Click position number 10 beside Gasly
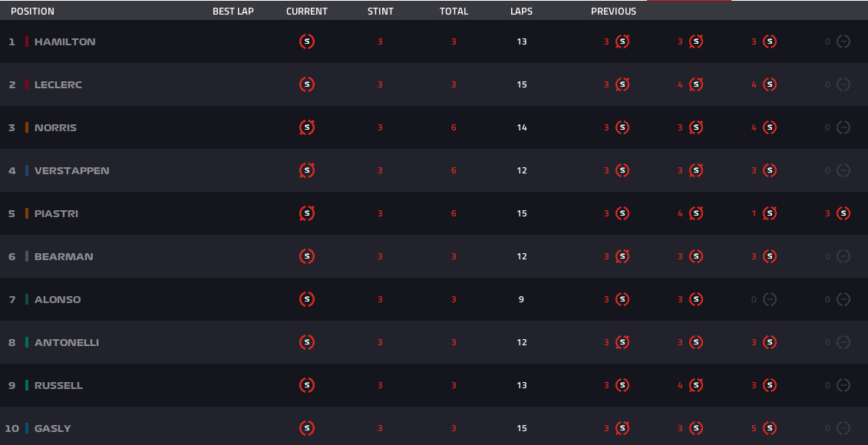The image size is (868, 445). pyautogui.click(x=12, y=428)
